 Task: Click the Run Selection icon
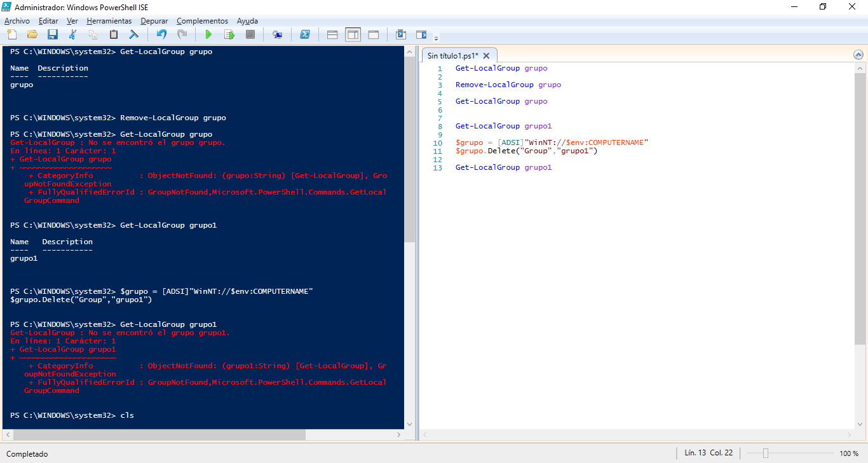click(x=229, y=34)
